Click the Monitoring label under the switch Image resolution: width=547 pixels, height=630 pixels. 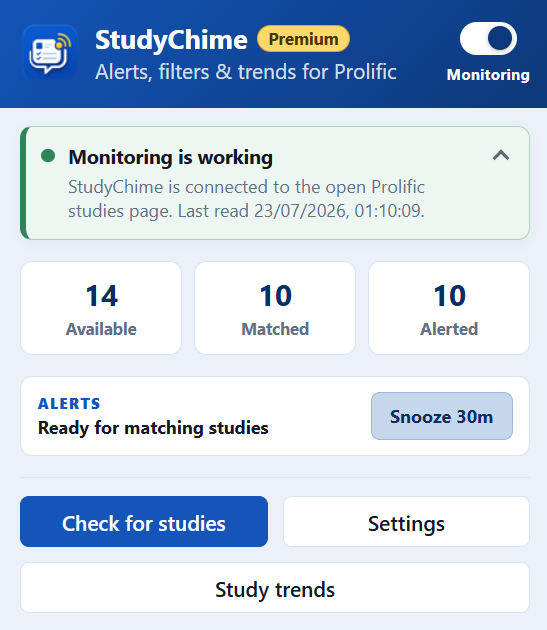click(x=488, y=75)
